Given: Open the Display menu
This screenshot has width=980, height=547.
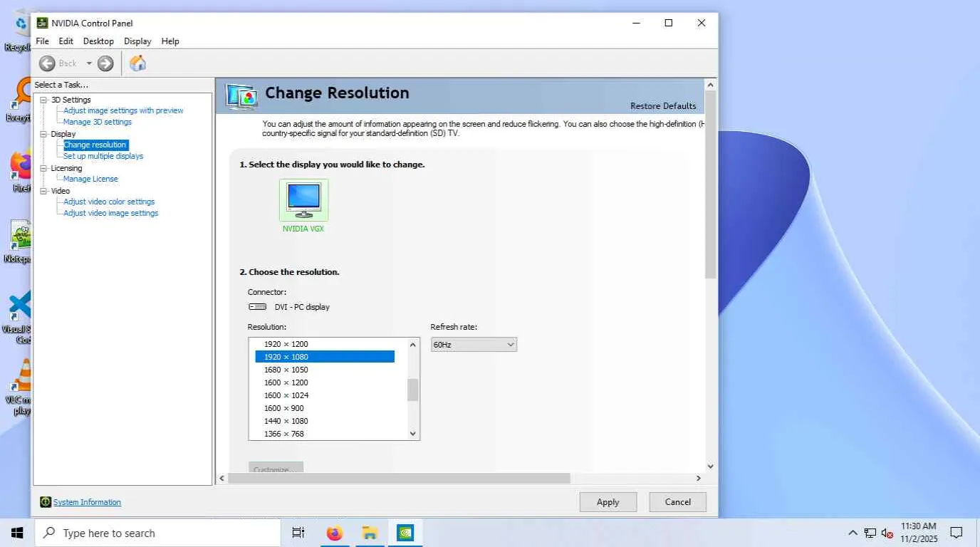Looking at the screenshot, I should tap(137, 41).
